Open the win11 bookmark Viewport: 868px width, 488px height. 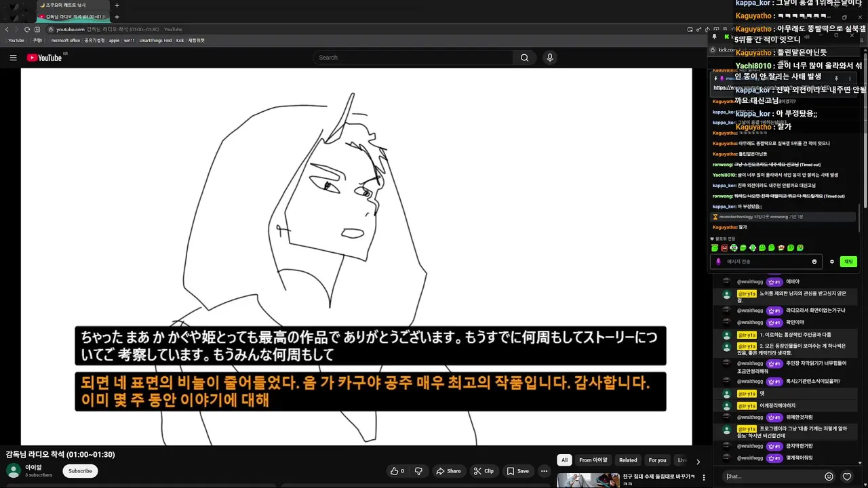coord(129,41)
